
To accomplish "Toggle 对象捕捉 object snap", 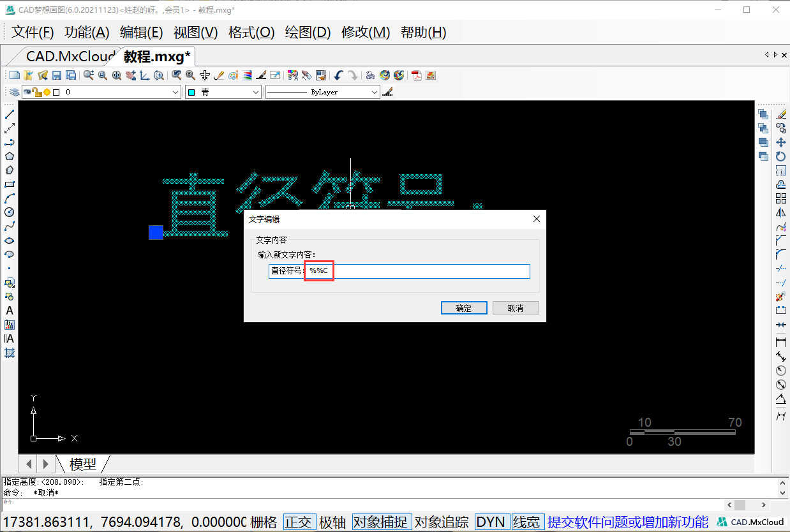I will tap(382, 522).
